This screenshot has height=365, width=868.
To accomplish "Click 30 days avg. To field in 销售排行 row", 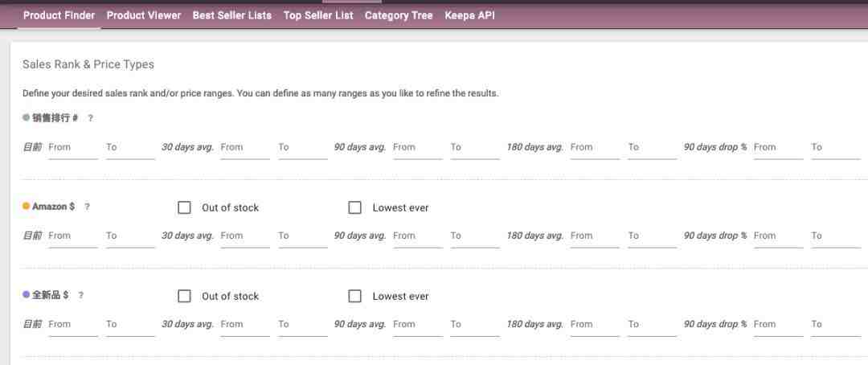I will pos(303,148).
